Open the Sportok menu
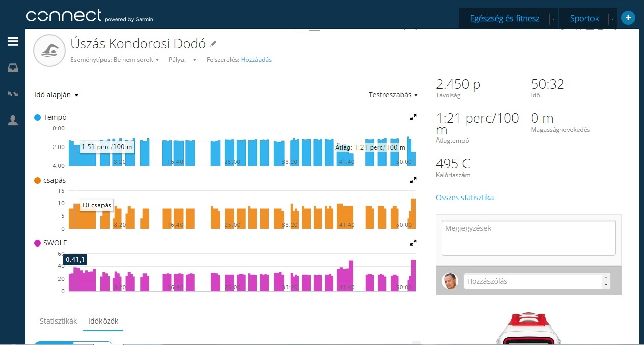 coord(584,19)
